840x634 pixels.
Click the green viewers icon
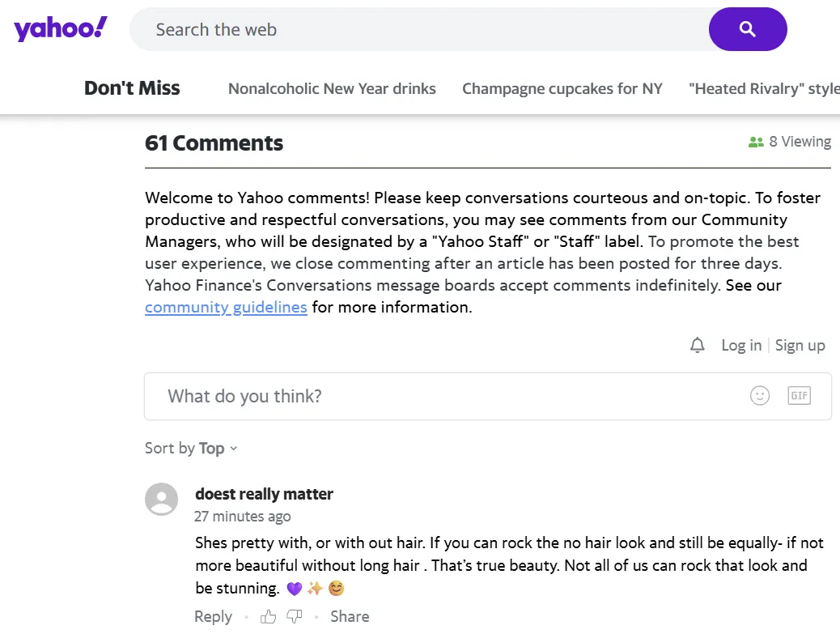click(x=756, y=143)
